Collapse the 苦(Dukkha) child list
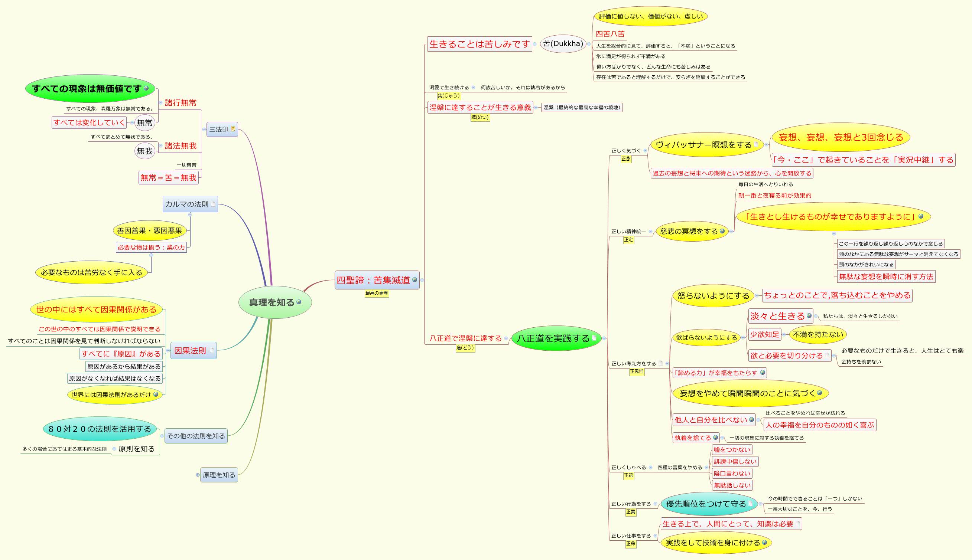Image resolution: width=972 pixels, height=560 pixels. (x=589, y=44)
